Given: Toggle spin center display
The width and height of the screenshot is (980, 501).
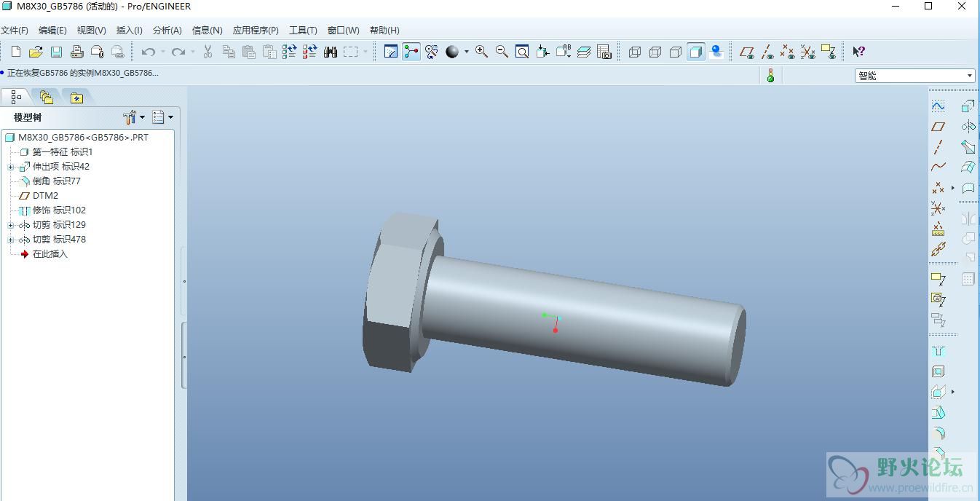Looking at the screenshot, I should click(x=411, y=52).
